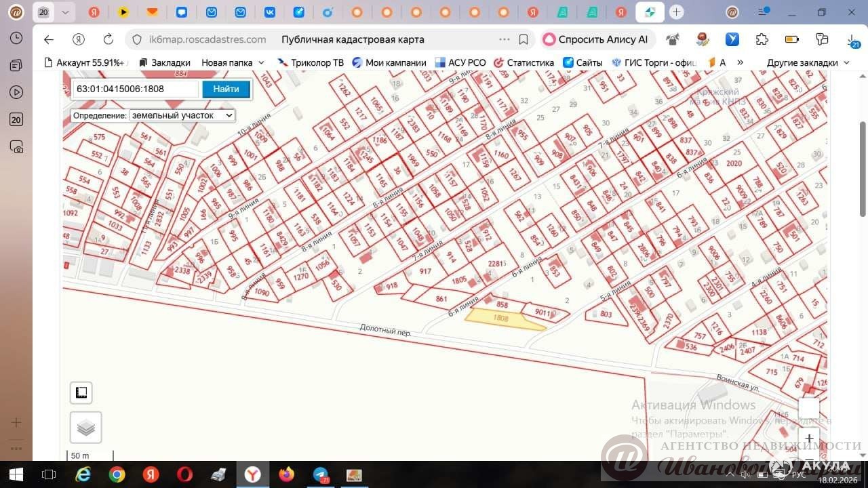Bookmark this page with the bookmark icon
Screen dimensions: 868x488
(524, 39)
